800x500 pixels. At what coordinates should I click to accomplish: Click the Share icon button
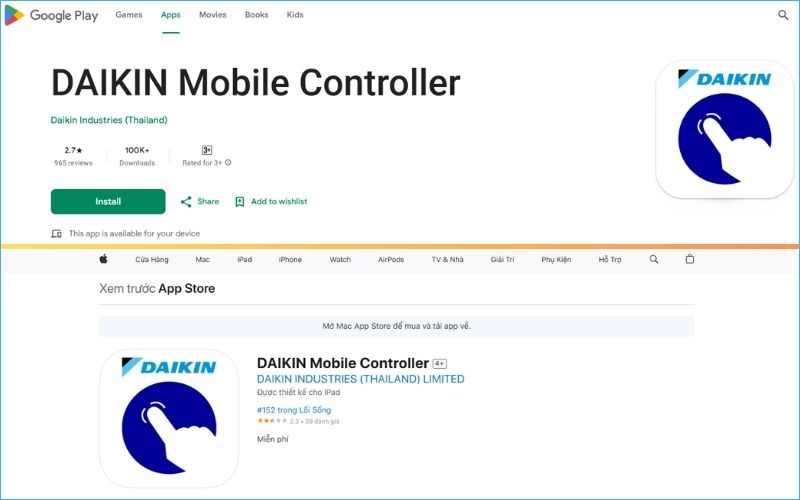coord(186,202)
